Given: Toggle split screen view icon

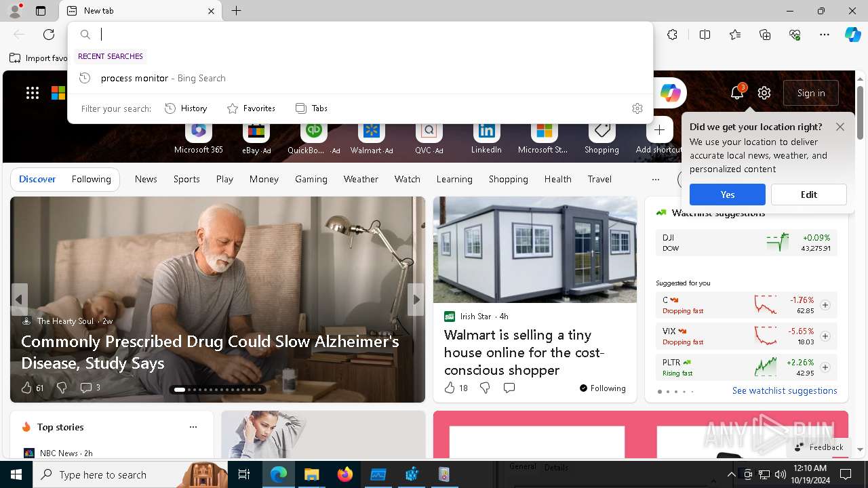Looking at the screenshot, I should [705, 35].
